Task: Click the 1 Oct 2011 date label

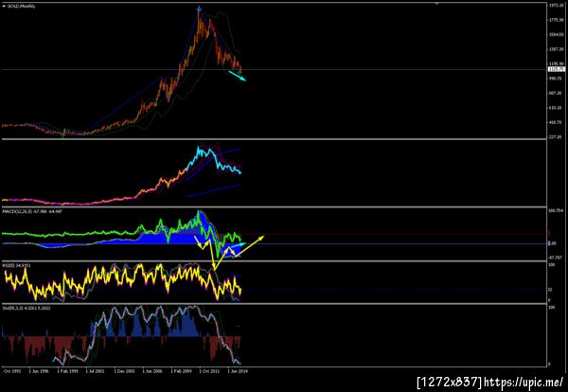Action: pos(209,371)
